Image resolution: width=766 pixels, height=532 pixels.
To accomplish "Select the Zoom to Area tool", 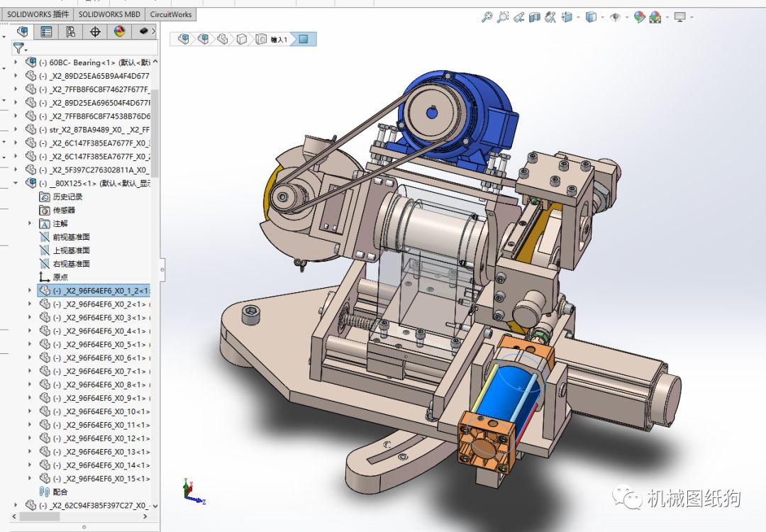I will click(x=503, y=17).
